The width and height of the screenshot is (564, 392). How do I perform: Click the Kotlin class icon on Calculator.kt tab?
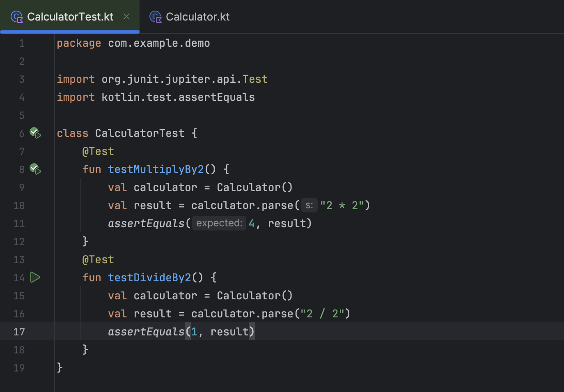point(155,16)
